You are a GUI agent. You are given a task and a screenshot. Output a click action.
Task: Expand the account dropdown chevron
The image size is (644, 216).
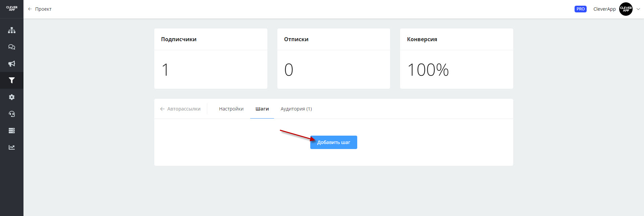[638, 9]
